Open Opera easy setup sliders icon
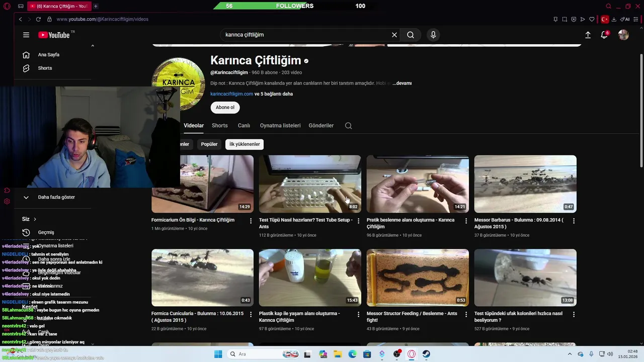The image size is (644, 362). click(636, 19)
